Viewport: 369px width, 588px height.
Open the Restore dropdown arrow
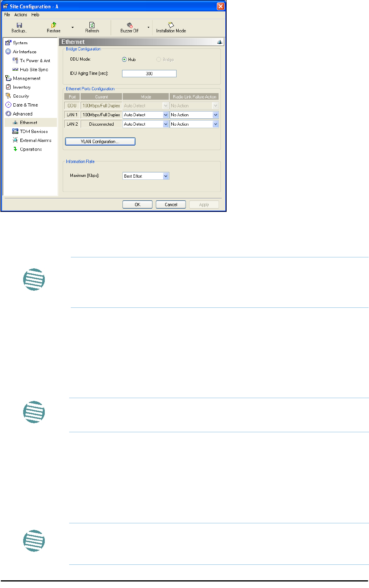tap(72, 28)
